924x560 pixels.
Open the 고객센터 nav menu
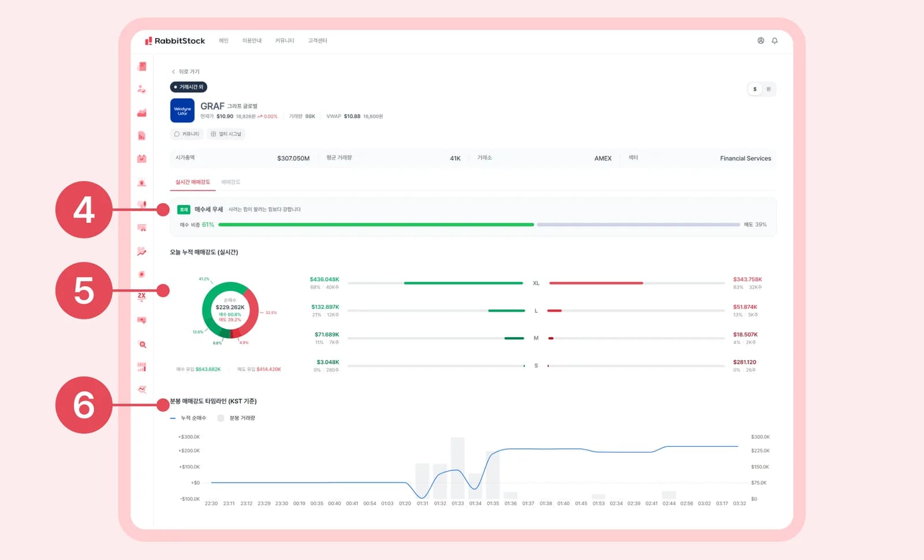point(318,40)
